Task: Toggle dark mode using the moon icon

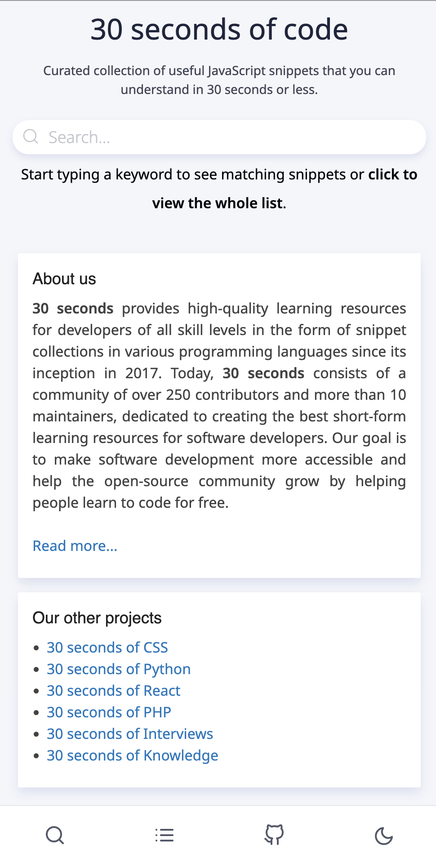Action: 383,835
